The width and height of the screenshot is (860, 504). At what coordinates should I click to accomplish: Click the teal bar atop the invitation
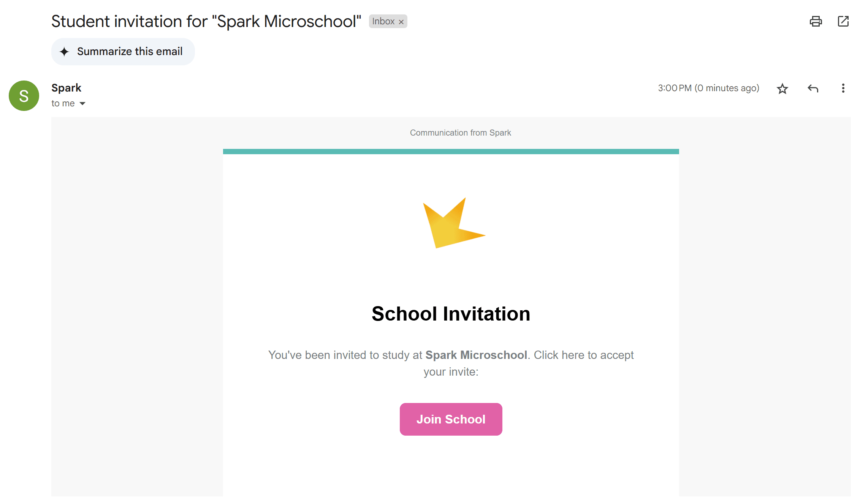click(451, 152)
